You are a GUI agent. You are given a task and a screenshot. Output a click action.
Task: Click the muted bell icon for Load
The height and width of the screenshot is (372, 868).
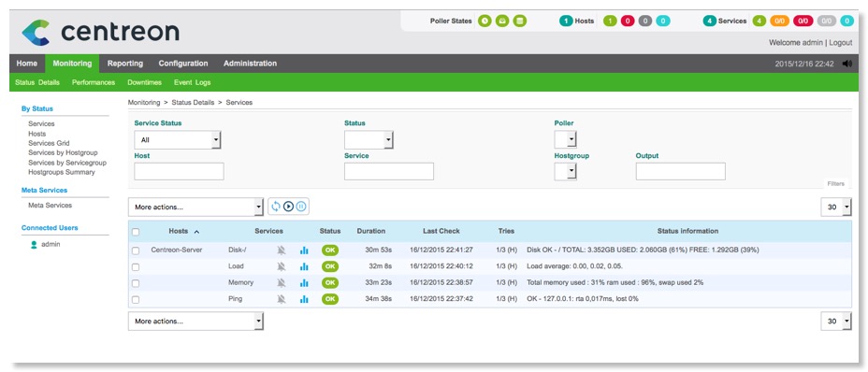282,266
